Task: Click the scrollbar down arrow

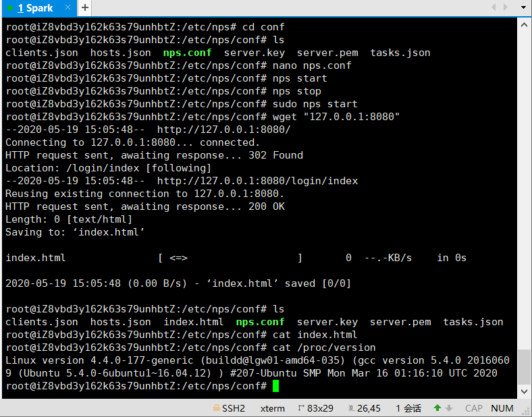Action: point(524,391)
